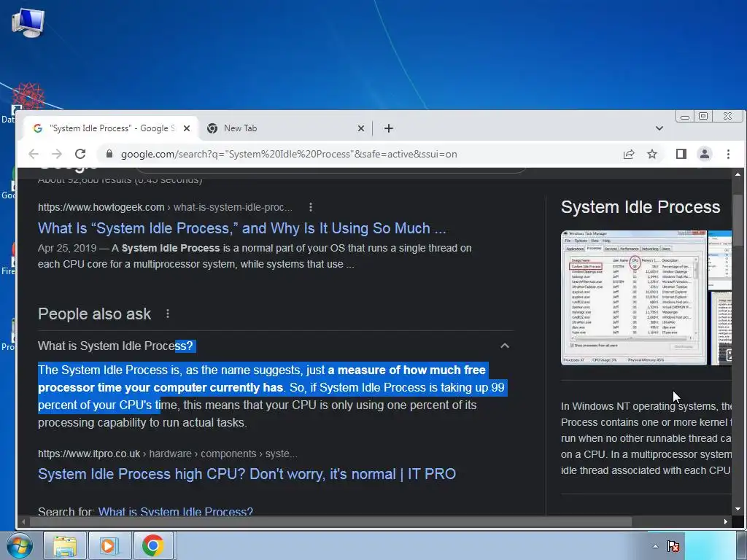Screen dimensions: 747x560
Task: Minimize the Chrome window
Action: pos(684,116)
